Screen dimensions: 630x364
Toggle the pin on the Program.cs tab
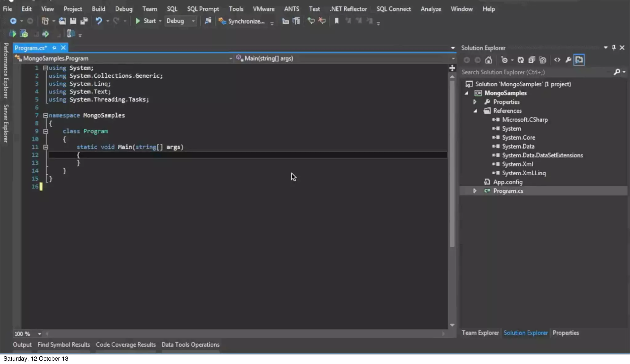(x=54, y=48)
